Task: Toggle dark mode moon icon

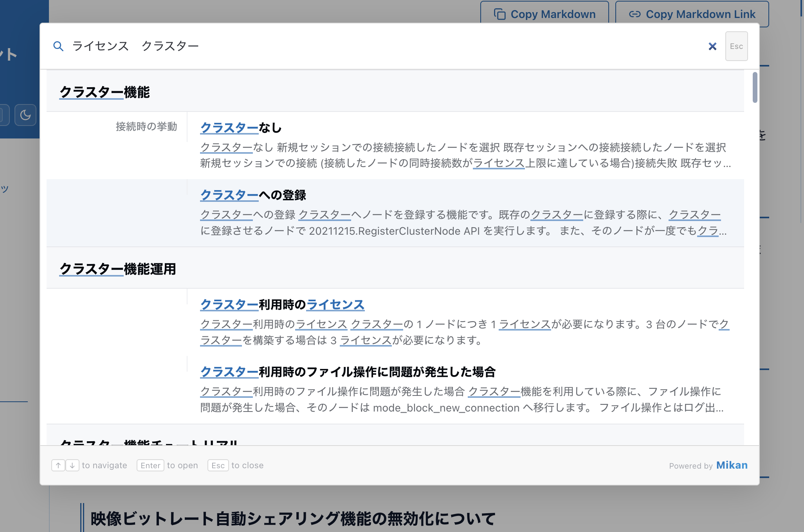Action: point(25,115)
